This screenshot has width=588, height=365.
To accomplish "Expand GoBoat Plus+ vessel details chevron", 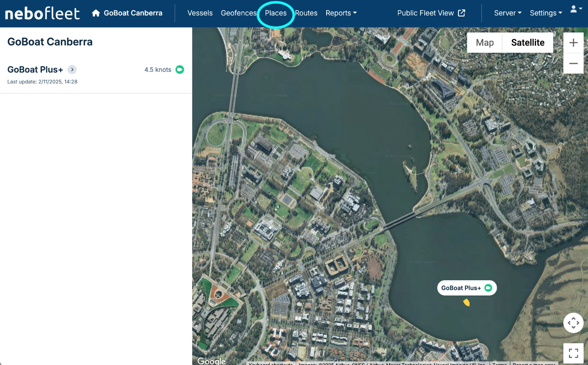I will (72, 70).
